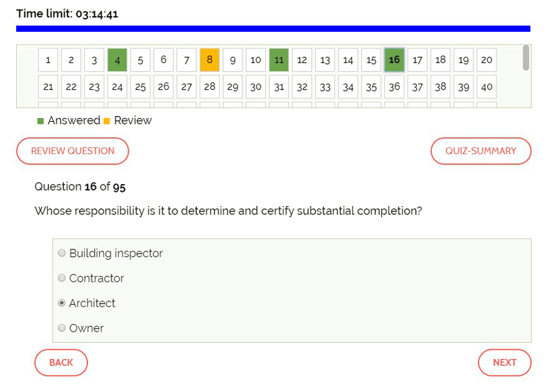This screenshot has width=551, height=392.
Task: Pick the Owner answer option
Action: [x=62, y=328]
